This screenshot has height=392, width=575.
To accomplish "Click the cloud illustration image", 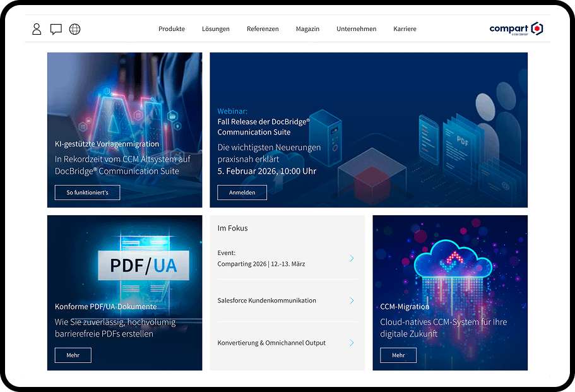I will [x=453, y=259].
